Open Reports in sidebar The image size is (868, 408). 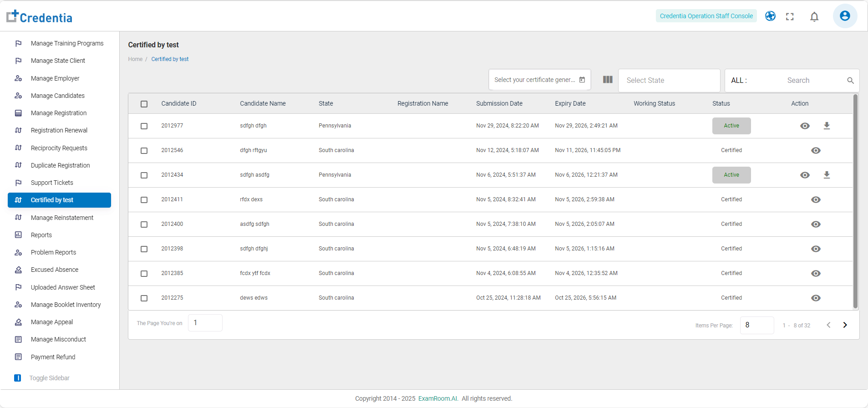[x=59, y=235]
